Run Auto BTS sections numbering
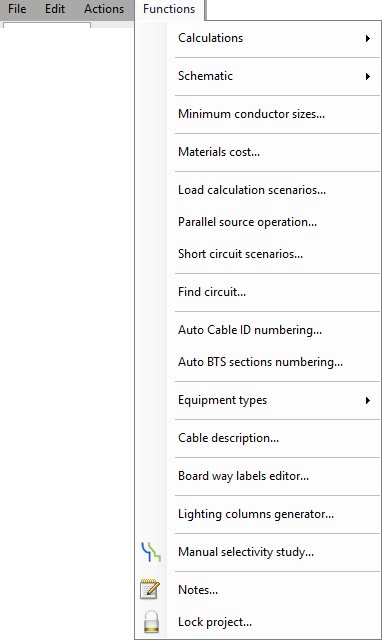The height and width of the screenshot is (640, 382). point(260,362)
